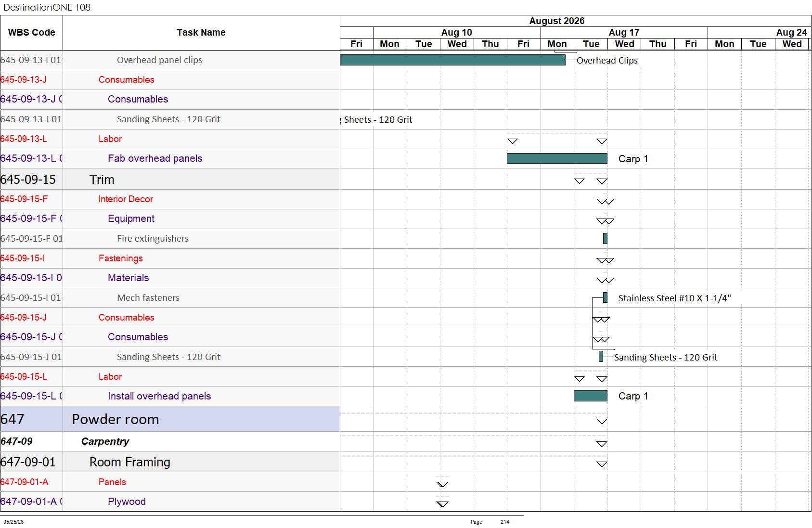The image size is (812, 528).
Task: Click the Room Framing summary end triangle
Action: coord(602,464)
